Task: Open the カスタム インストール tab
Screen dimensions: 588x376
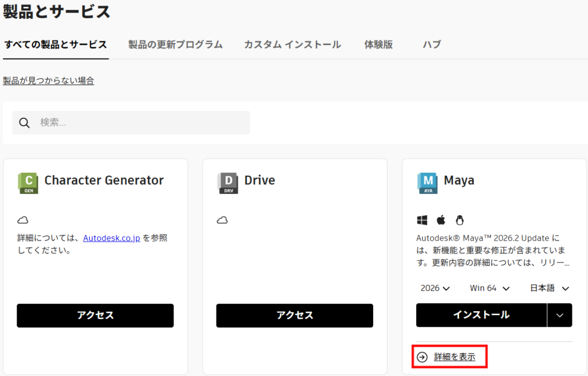Action: pos(292,45)
